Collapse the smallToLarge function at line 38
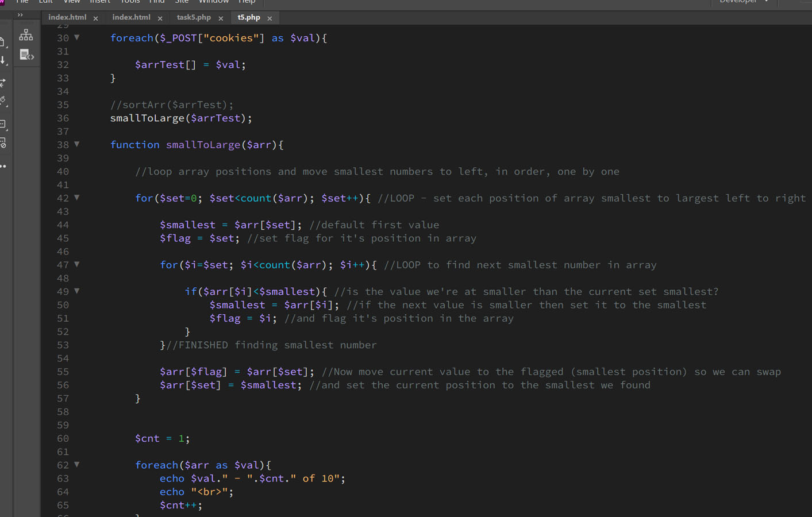Screen dimensions: 812x517 coord(76,144)
